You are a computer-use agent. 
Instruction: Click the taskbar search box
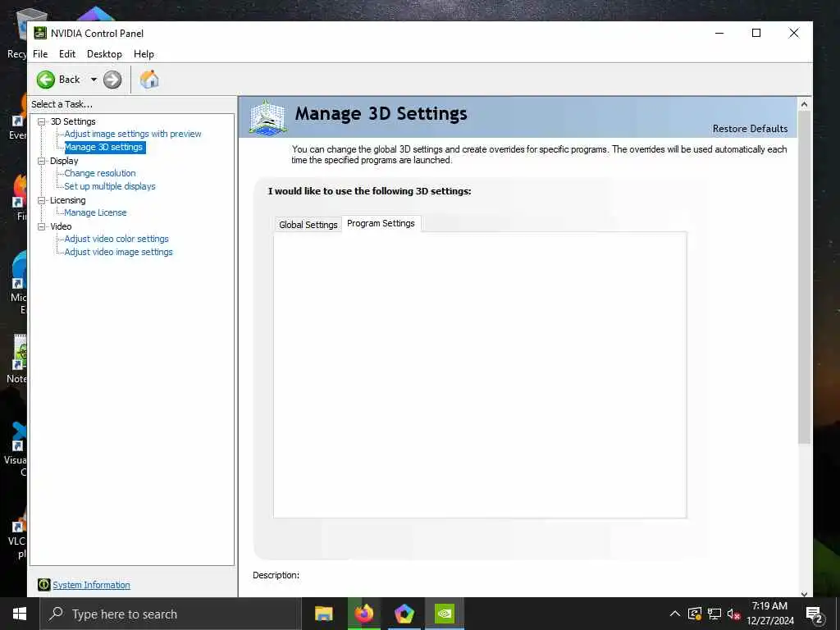coord(171,614)
